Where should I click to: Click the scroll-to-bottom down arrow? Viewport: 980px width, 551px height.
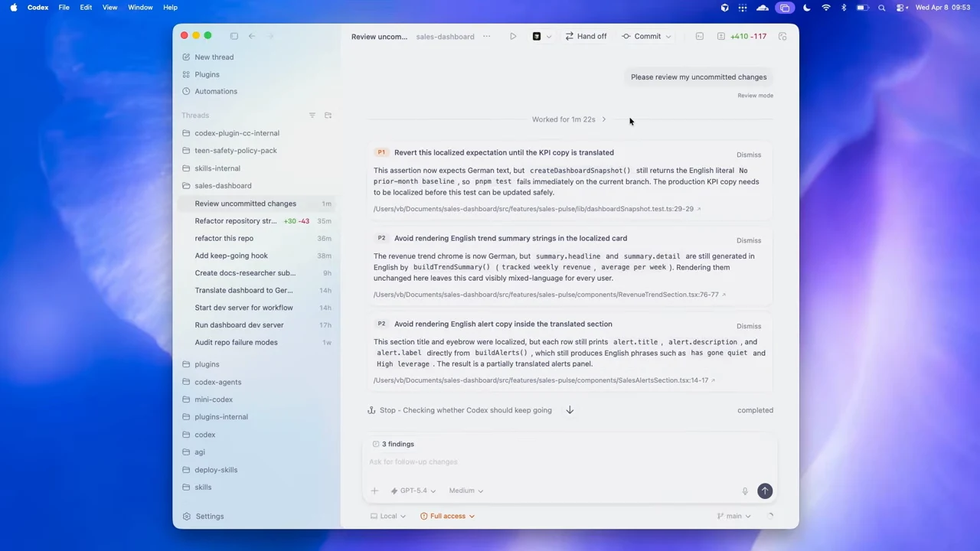570,410
